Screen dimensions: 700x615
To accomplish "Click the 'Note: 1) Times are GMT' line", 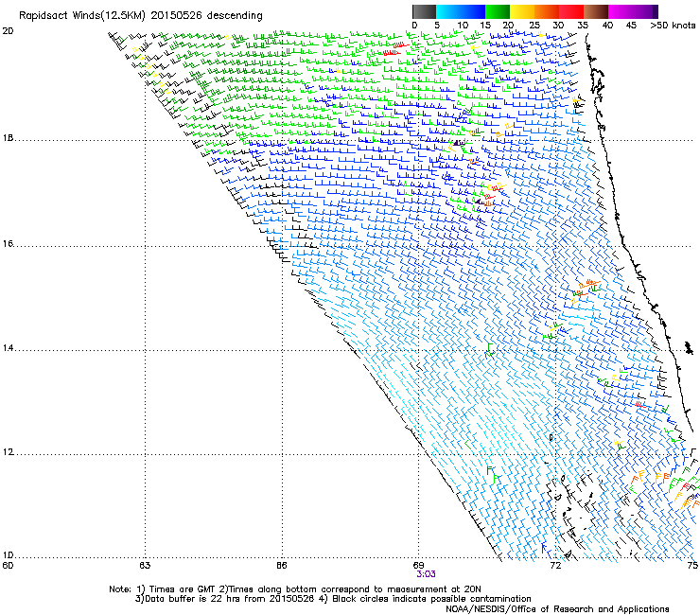I will [x=295, y=589].
